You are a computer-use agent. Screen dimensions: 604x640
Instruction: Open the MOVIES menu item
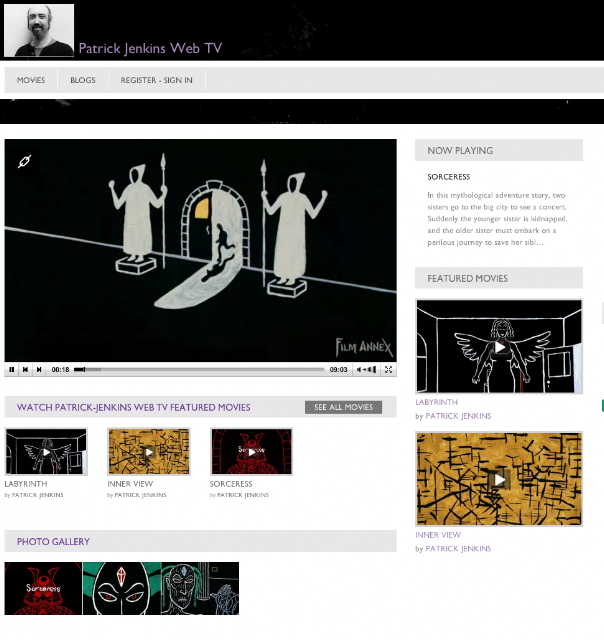click(31, 80)
